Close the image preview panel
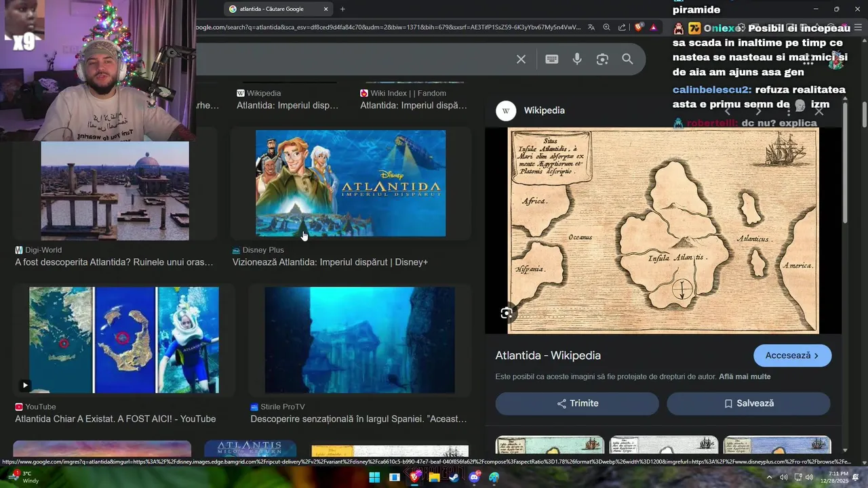 point(818,111)
